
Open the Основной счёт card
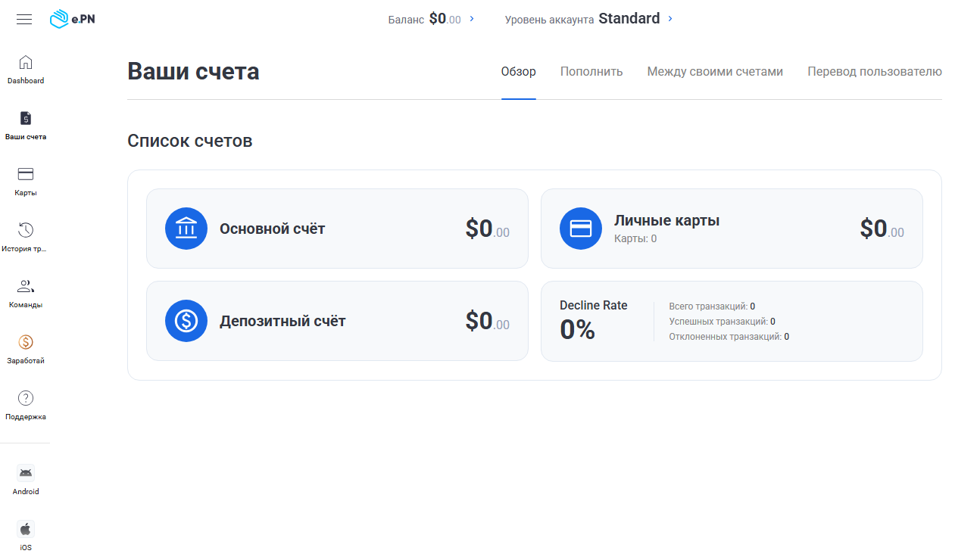[337, 229]
